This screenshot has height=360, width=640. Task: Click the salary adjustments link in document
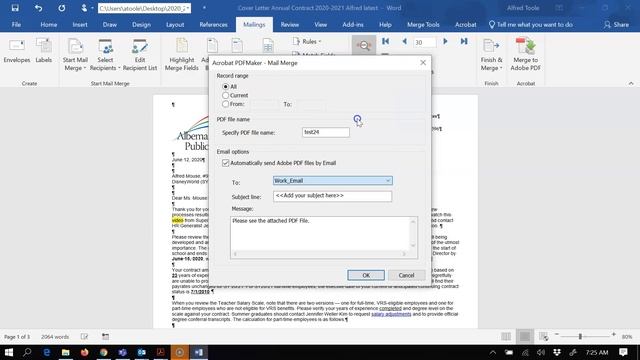(x=391, y=314)
